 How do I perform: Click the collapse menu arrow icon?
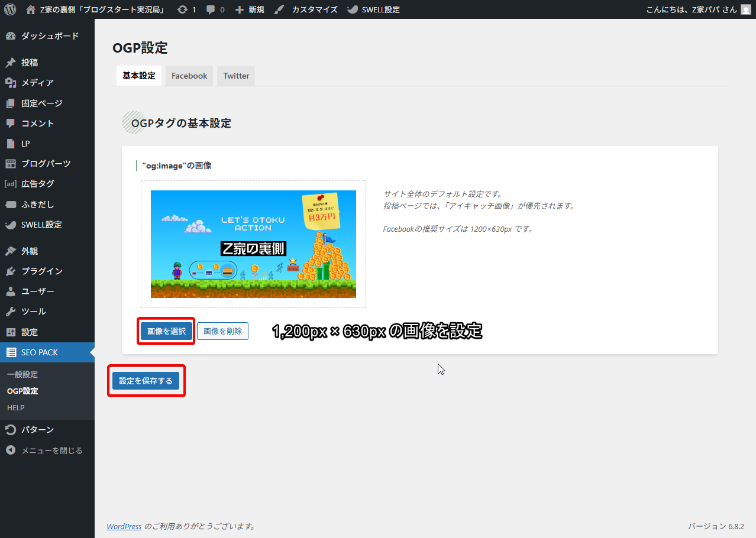pos(11,451)
